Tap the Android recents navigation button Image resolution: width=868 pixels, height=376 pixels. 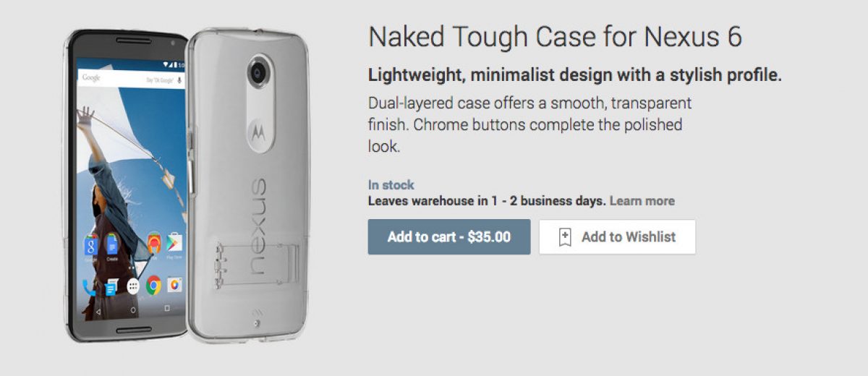tap(166, 309)
